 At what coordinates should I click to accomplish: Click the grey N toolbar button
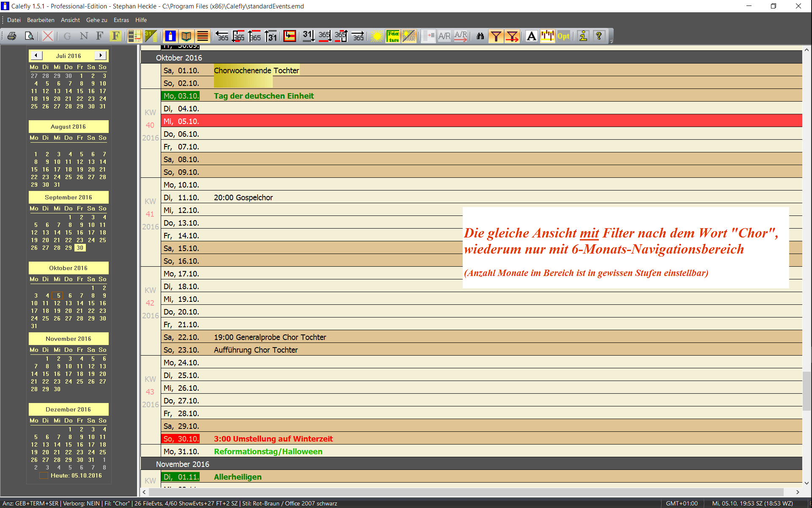pyautogui.click(x=84, y=36)
